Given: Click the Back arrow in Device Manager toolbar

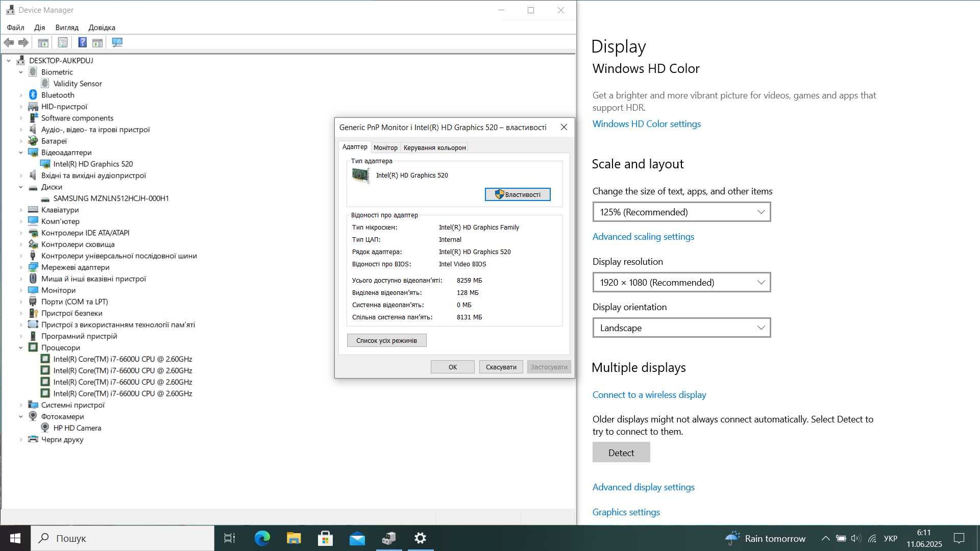Looking at the screenshot, I should point(9,43).
